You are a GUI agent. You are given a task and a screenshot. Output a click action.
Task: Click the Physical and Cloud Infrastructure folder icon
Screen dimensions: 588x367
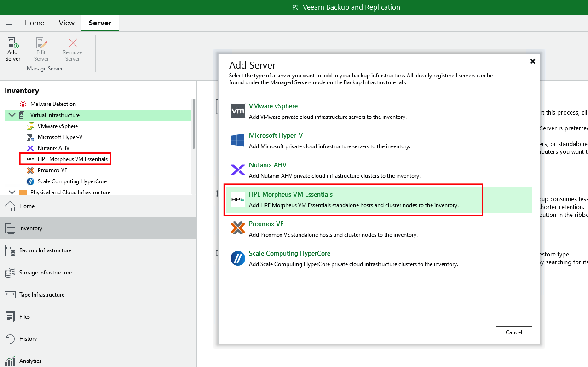click(23, 192)
